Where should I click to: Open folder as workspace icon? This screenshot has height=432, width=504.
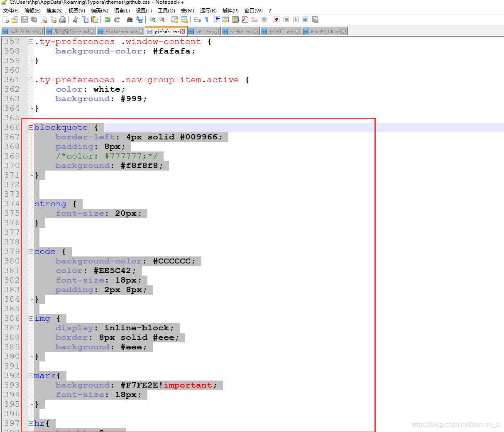(x=254, y=20)
